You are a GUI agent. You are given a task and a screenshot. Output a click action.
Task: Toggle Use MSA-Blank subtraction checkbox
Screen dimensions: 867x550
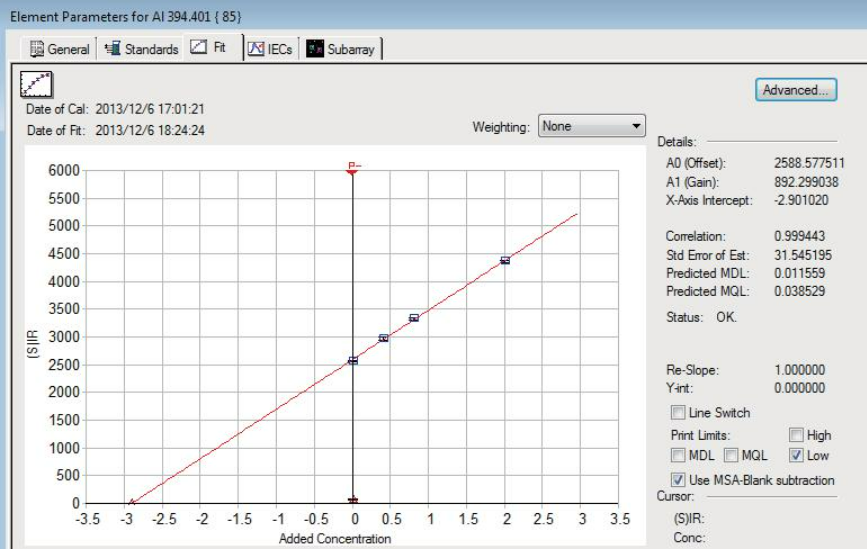(x=679, y=480)
